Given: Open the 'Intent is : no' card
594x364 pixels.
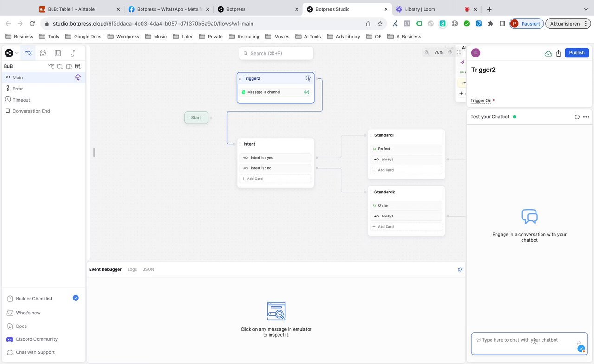Looking at the screenshot, I should pyautogui.click(x=275, y=168).
